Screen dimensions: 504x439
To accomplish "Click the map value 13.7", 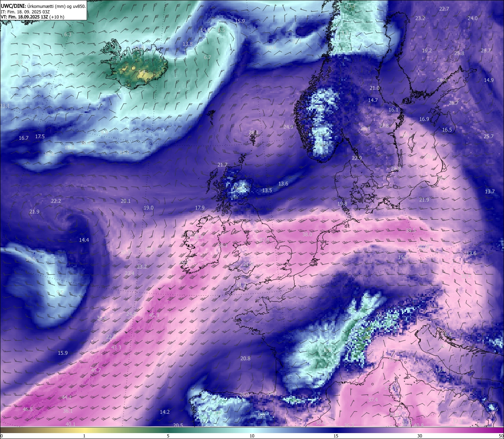I will 490,191.
